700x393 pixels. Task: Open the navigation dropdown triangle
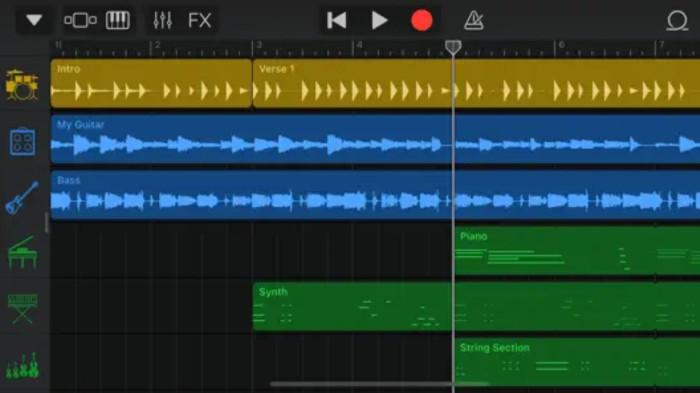tap(34, 20)
